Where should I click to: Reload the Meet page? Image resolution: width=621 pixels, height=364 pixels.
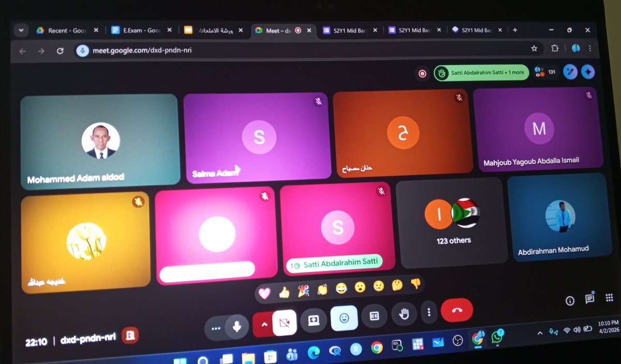point(60,51)
